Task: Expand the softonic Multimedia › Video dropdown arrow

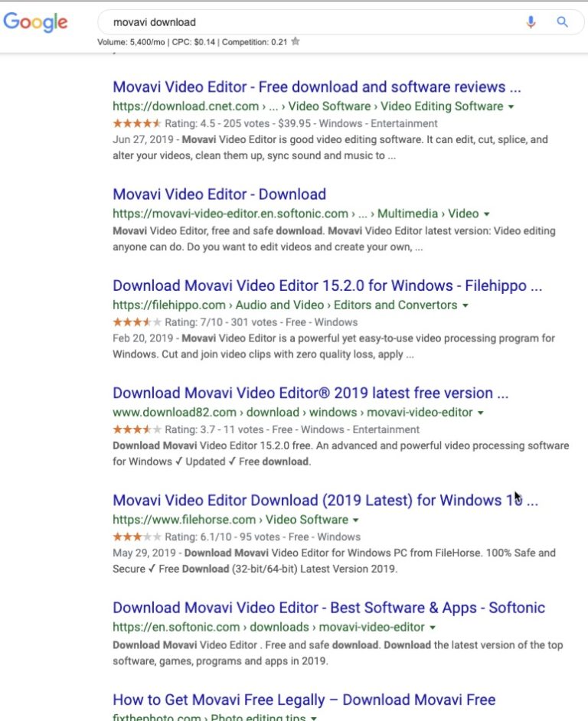Action: [x=486, y=214]
